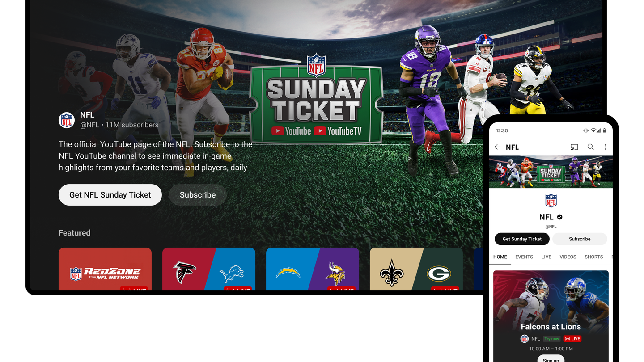This screenshot has width=644, height=362.
Task: Tap the Subscribe button on phone
Action: pyautogui.click(x=580, y=239)
